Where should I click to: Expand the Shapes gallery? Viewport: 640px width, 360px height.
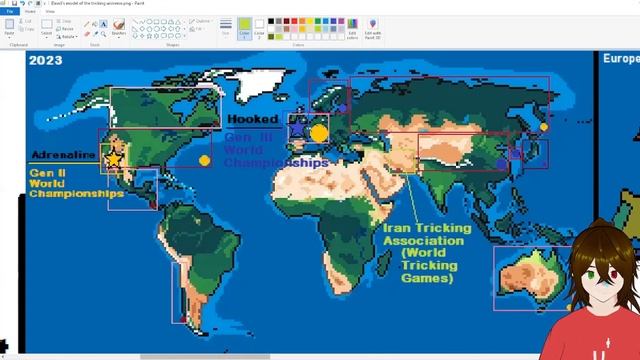pyautogui.click(x=184, y=36)
